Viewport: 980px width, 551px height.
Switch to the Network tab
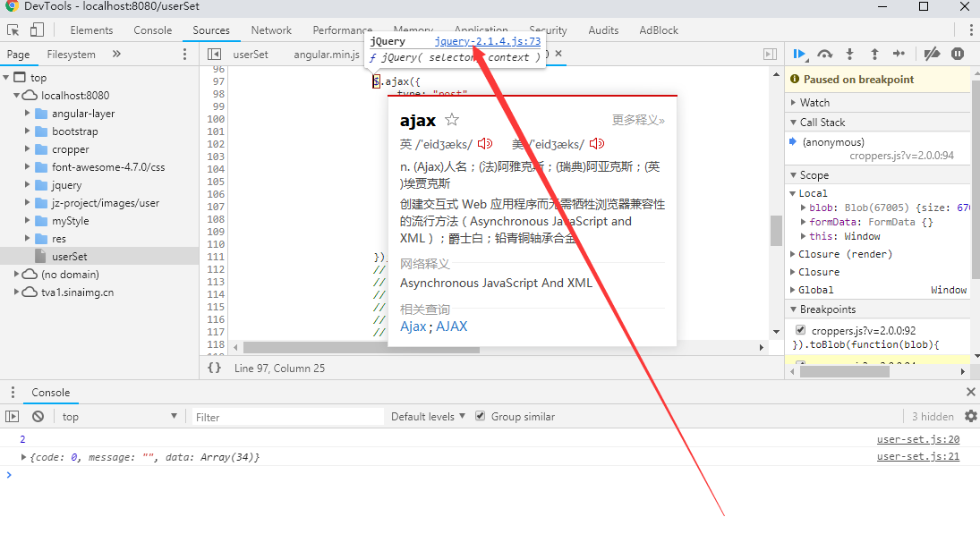[x=271, y=30]
